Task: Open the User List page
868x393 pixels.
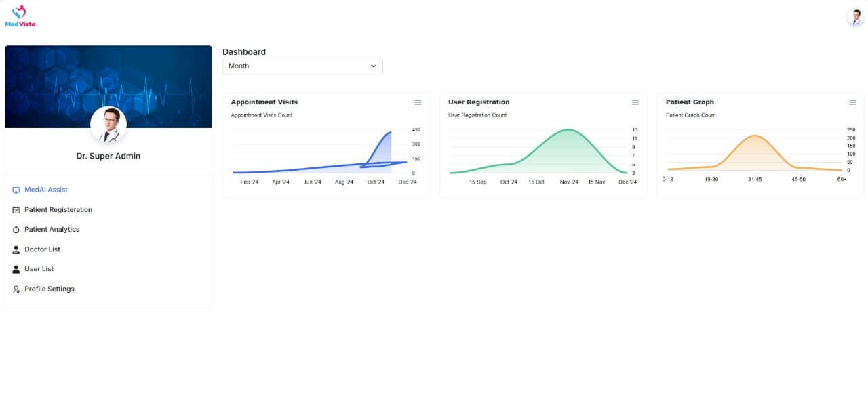Action: [39, 269]
